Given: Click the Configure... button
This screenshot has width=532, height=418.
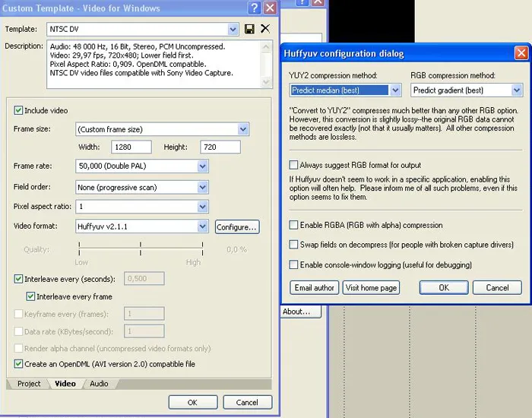Looking at the screenshot, I should click(237, 226).
